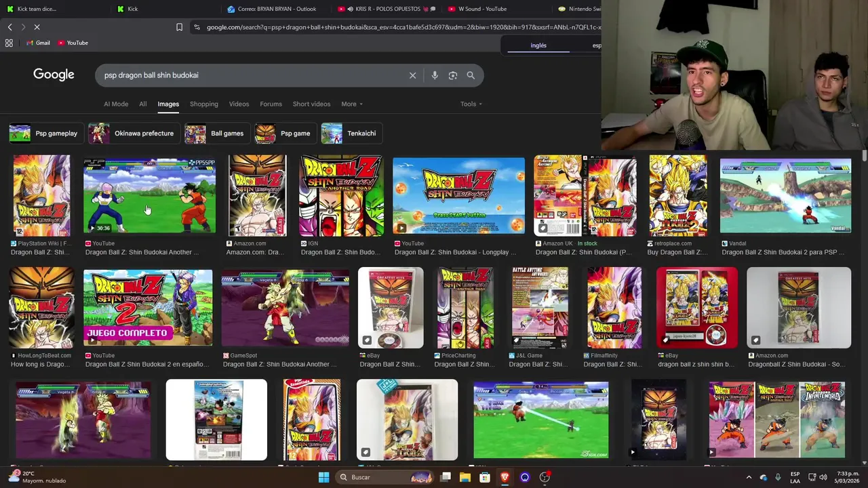This screenshot has height=488, width=868.
Task: Open the OBS Studio taskbar icon
Action: (x=545, y=477)
